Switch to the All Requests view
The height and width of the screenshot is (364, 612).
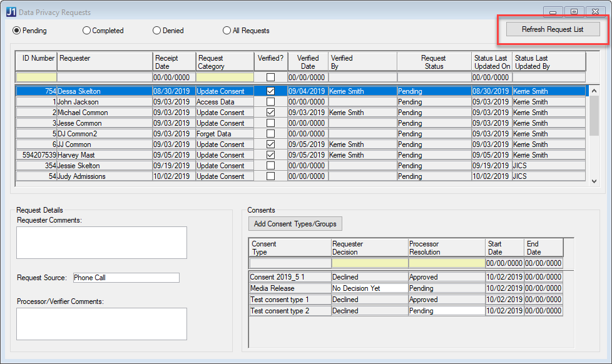[x=227, y=30]
